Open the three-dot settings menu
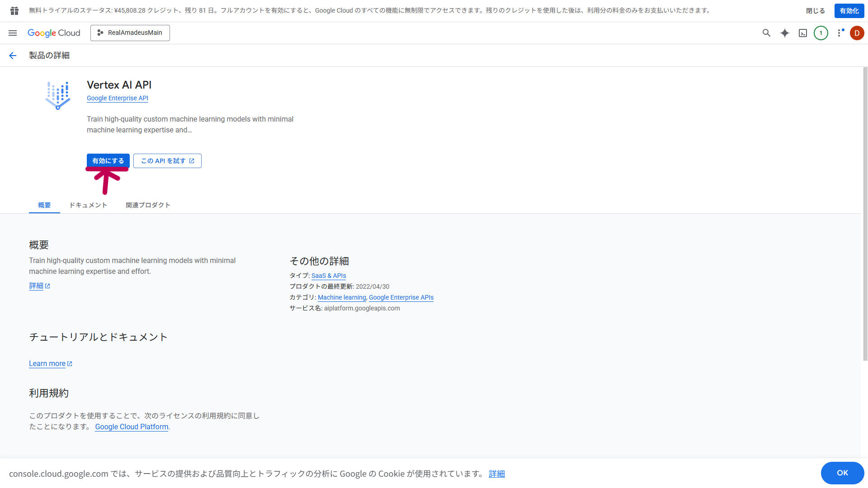This screenshot has width=868, height=488. point(840,33)
